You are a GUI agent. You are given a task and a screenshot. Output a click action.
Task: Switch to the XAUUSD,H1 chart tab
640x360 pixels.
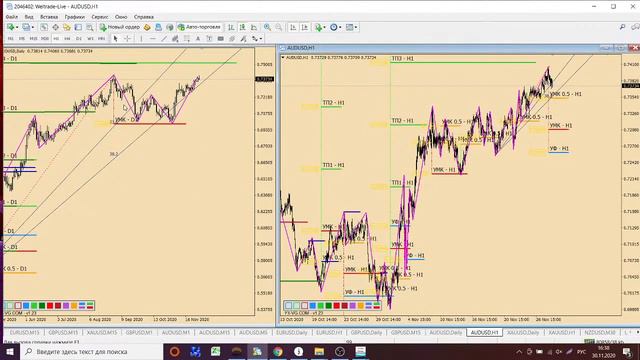point(562,333)
